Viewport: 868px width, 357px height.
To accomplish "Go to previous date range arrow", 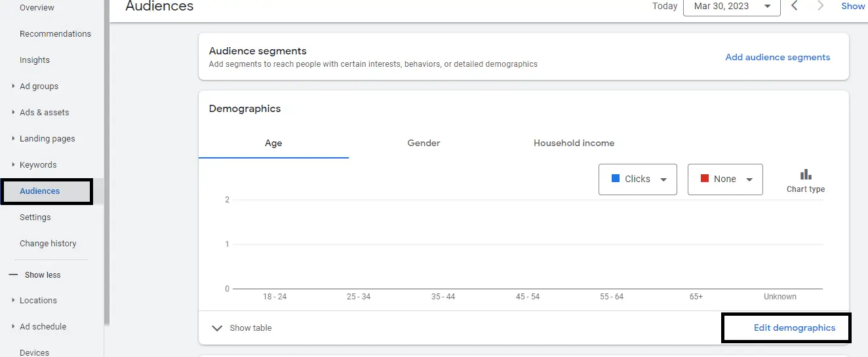I will [x=795, y=6].
